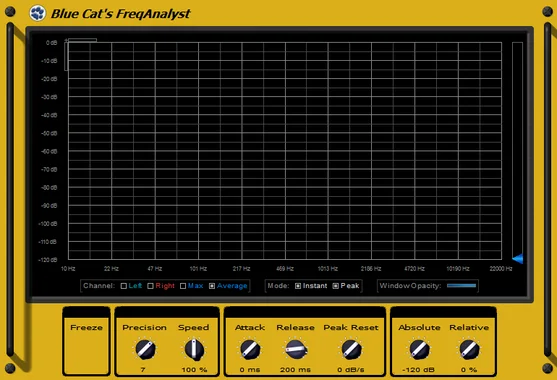Screen dimensions: 557x380
Task: Uncheck the Average channel checkbox
Action: 212,286
